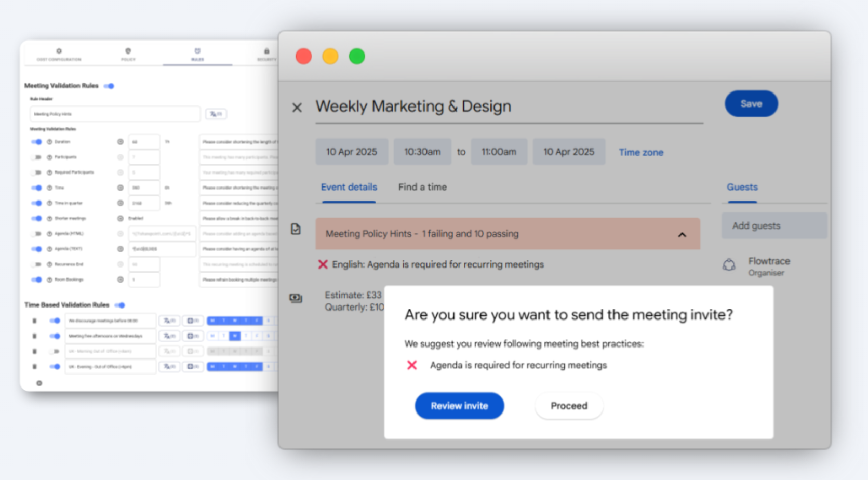Toggle the Duration rule switch
This screenshot has height=480, width=868.
[x=36, y=142]
